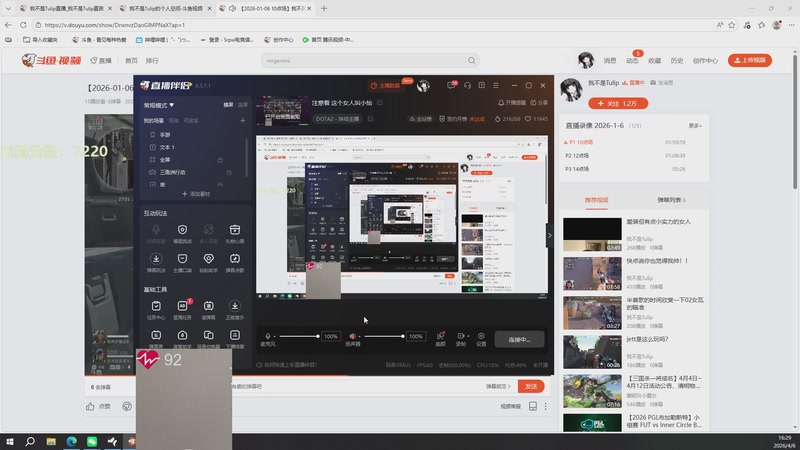Click the headset support icon in 直播伴侣
The image size is (800, 450).
point(467,86)
